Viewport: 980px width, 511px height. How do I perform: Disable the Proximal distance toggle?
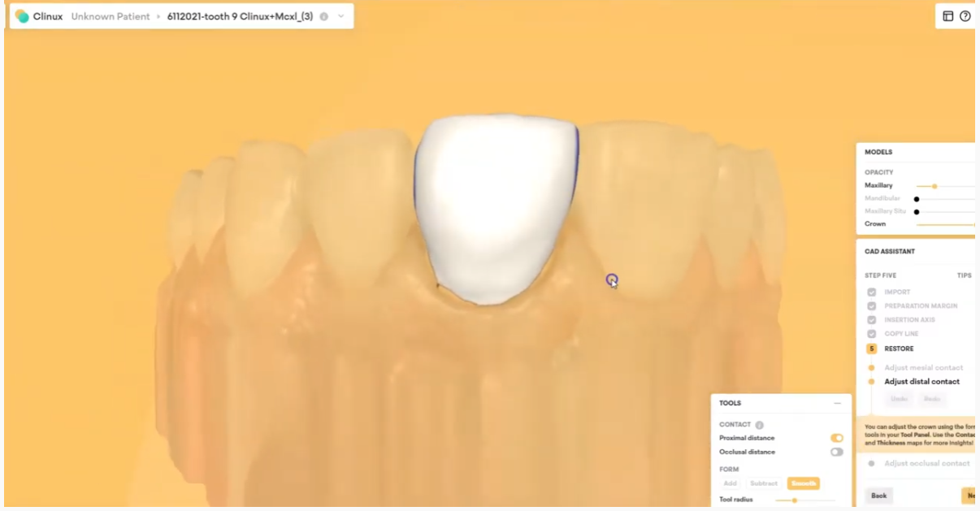pos(836,439)
